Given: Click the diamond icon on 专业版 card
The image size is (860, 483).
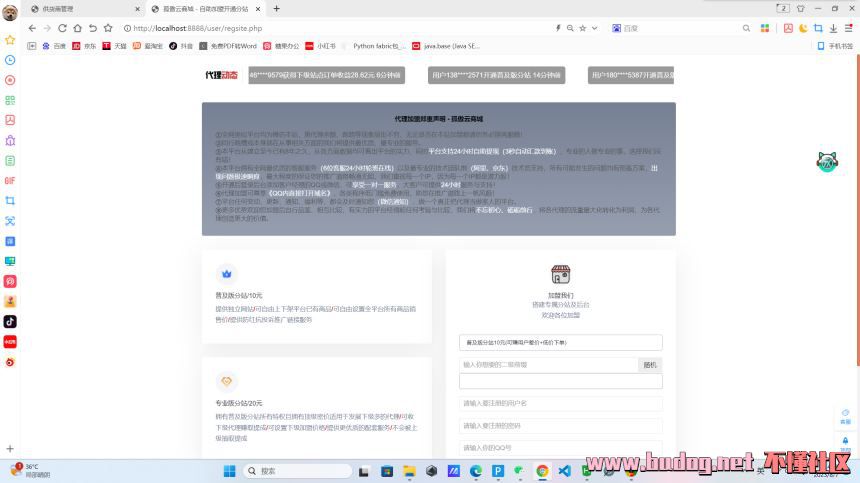Looking at the screenshot, I should (x=226, y=381).
